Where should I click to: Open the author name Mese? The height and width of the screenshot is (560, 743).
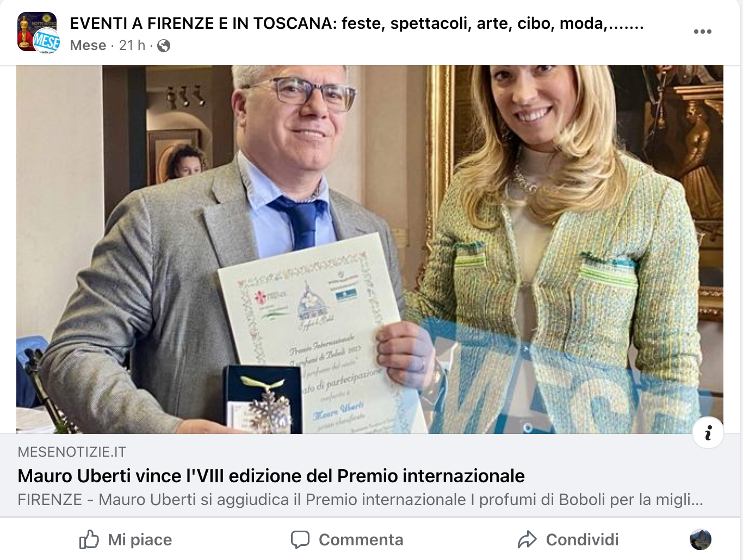pos(88,46)
